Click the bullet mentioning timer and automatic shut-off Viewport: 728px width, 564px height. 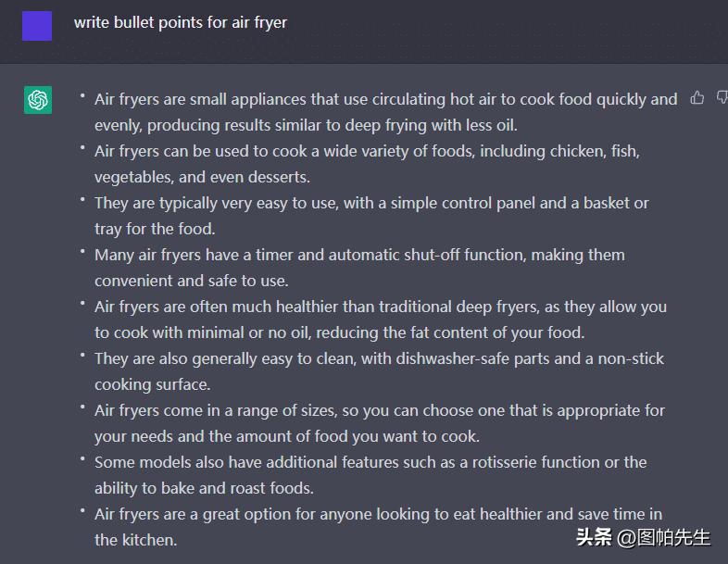[x=359, y=255]
